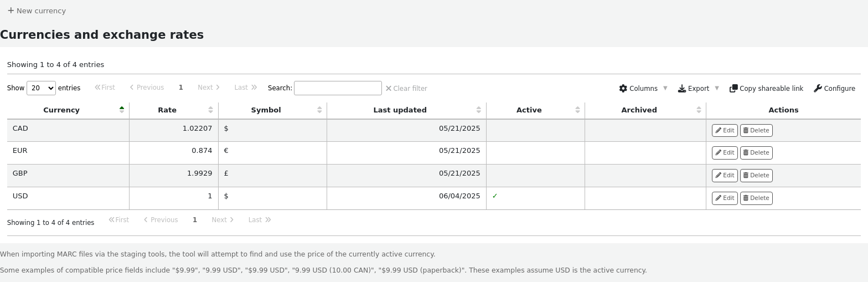Viewport: 868px width, 282px height.
Task: Delete the USD currency row
Action: pyautogui.click(x=756, y=198)
